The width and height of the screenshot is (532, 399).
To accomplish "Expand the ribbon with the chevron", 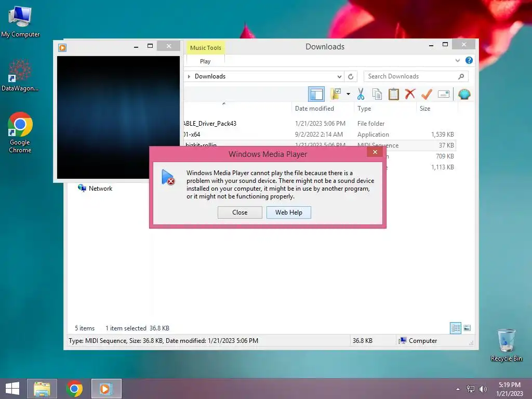I will (x=457, y=60).
